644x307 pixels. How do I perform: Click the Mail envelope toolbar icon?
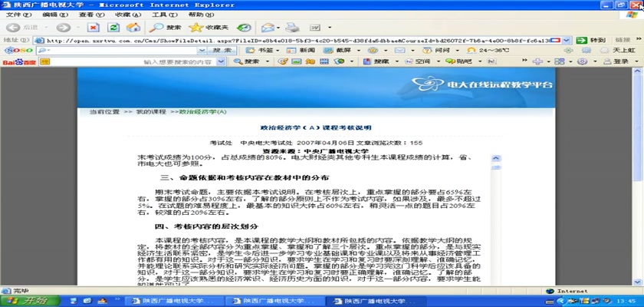[268, 28]
